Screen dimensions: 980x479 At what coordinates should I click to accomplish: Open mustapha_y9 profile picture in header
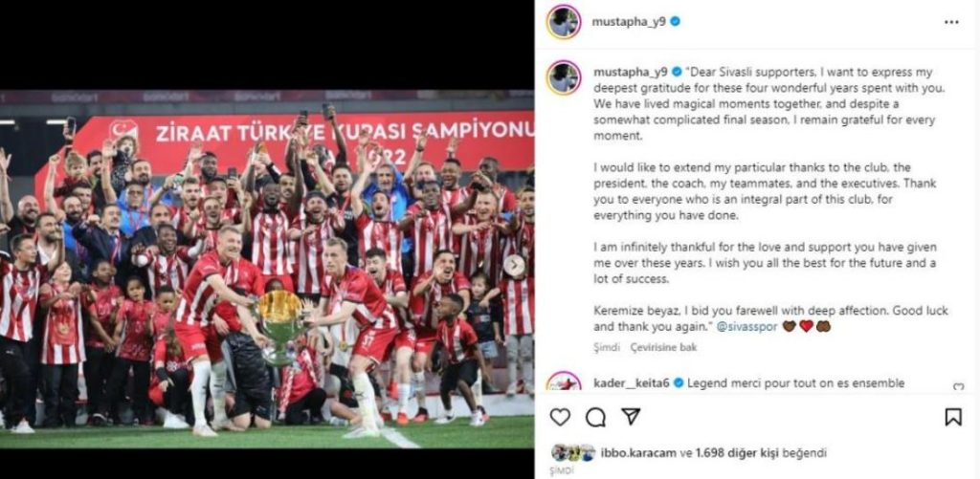564,22
